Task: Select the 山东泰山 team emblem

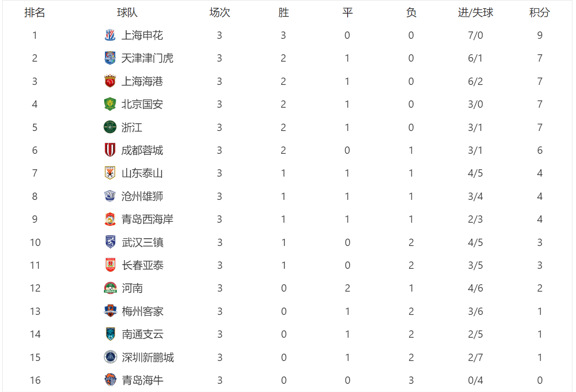Action: point(110,173)
